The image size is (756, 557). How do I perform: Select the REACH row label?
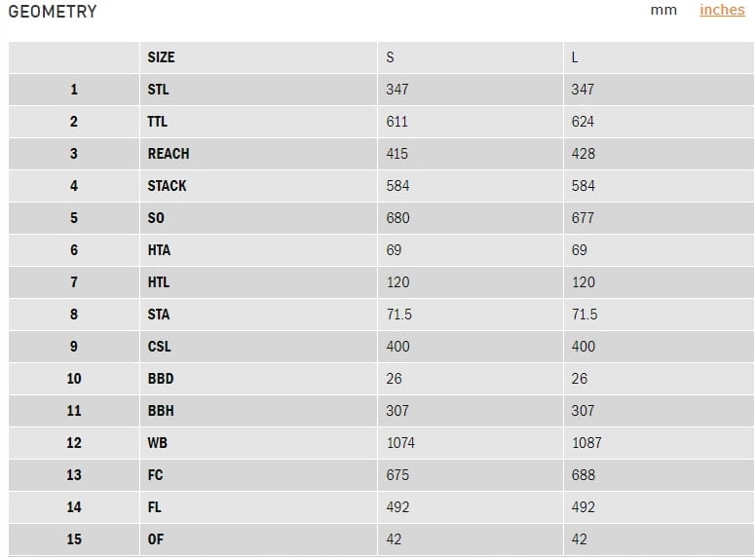(169, 154)
